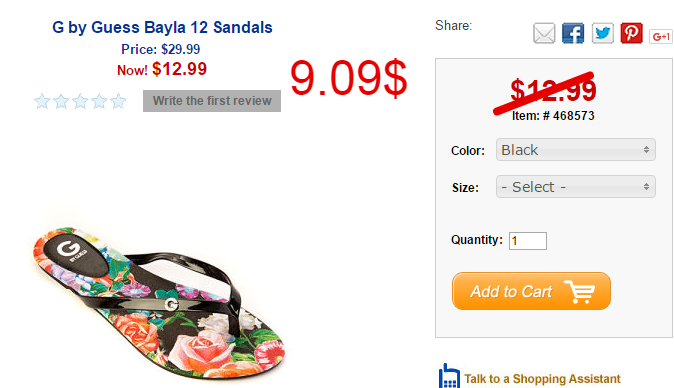Click Write the first review button
This screenshot has height=388, width=674.
pos(212,101)
